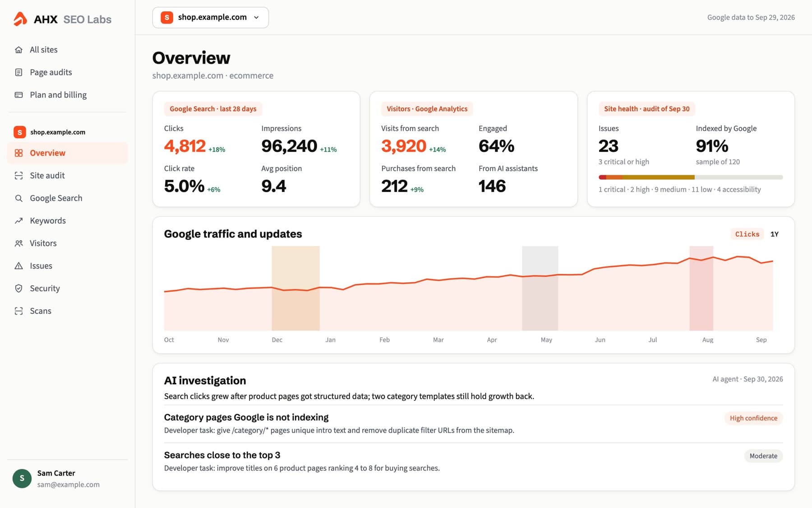This screenshot has width=812, height=508.
Task: Click the Impressions value 96,240
Action: pos(289,146)
